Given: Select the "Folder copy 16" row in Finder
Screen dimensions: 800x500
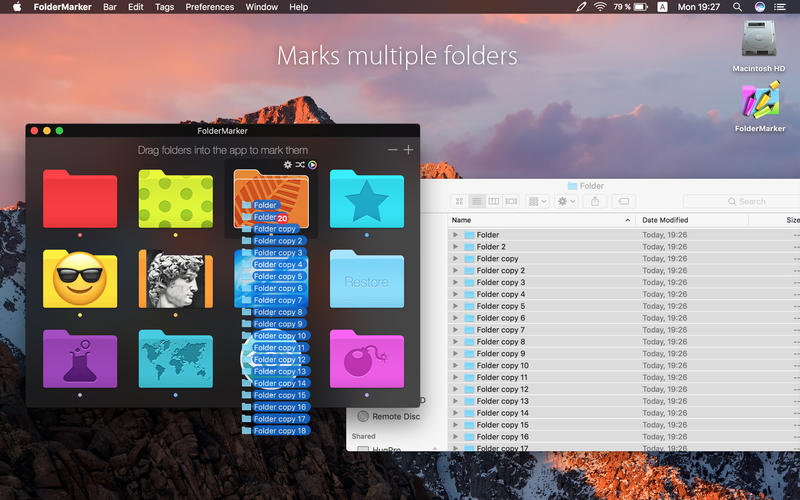Looking at the screenshot, I should point(624,437).
